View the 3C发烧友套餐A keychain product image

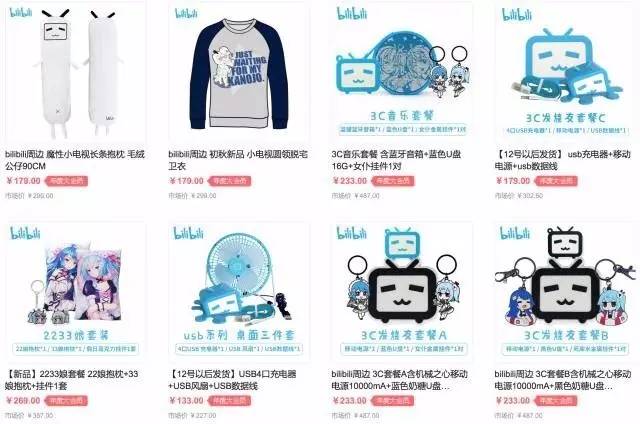(402, 292)
